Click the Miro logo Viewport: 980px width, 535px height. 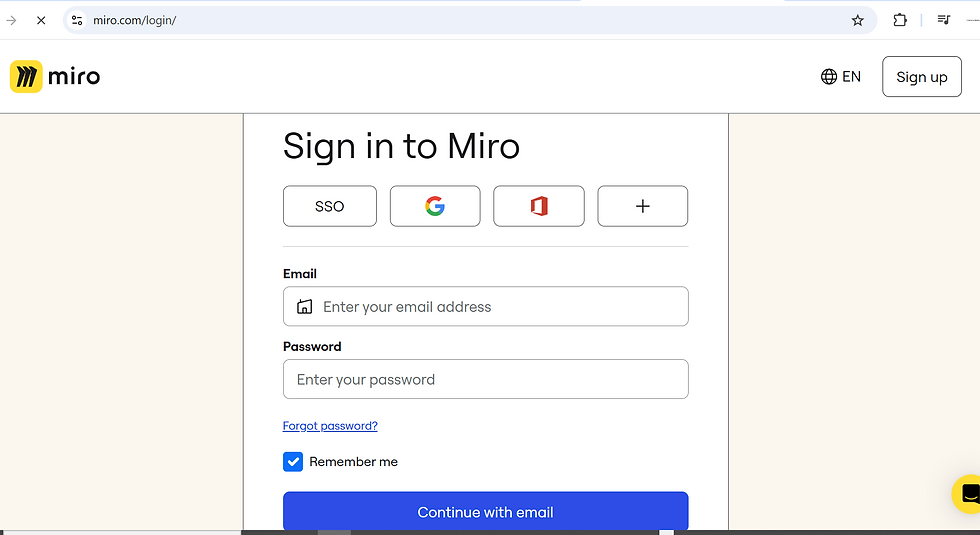click(x=55, y=76)
